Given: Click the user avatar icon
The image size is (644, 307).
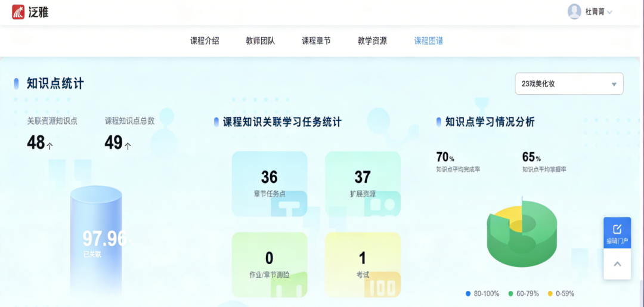Looking at the screenshot, I should tap(574, 11).
